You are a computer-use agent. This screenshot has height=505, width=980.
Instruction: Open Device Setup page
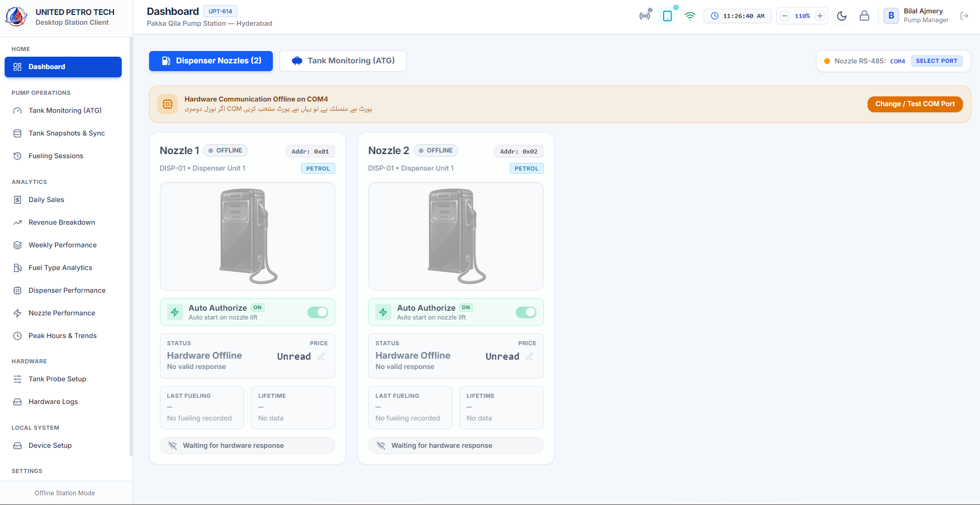[63, 445]
